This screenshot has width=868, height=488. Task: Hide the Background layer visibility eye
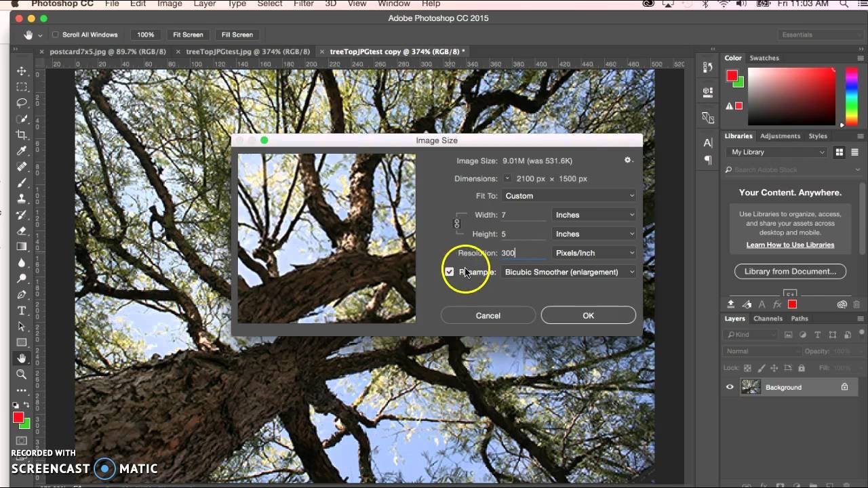[730, 387]
